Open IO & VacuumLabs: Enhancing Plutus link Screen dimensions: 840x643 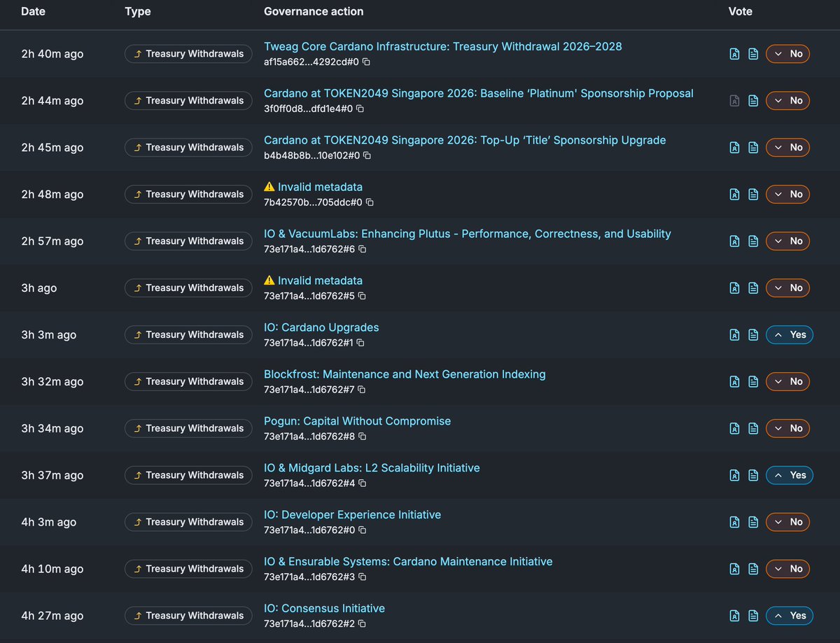[467, 234]
